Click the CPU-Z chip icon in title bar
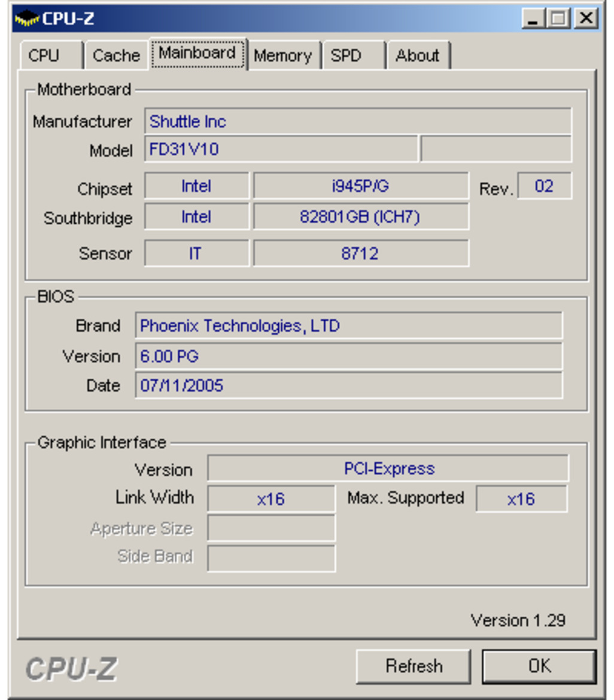614x700 pixels. coord(28,19)
